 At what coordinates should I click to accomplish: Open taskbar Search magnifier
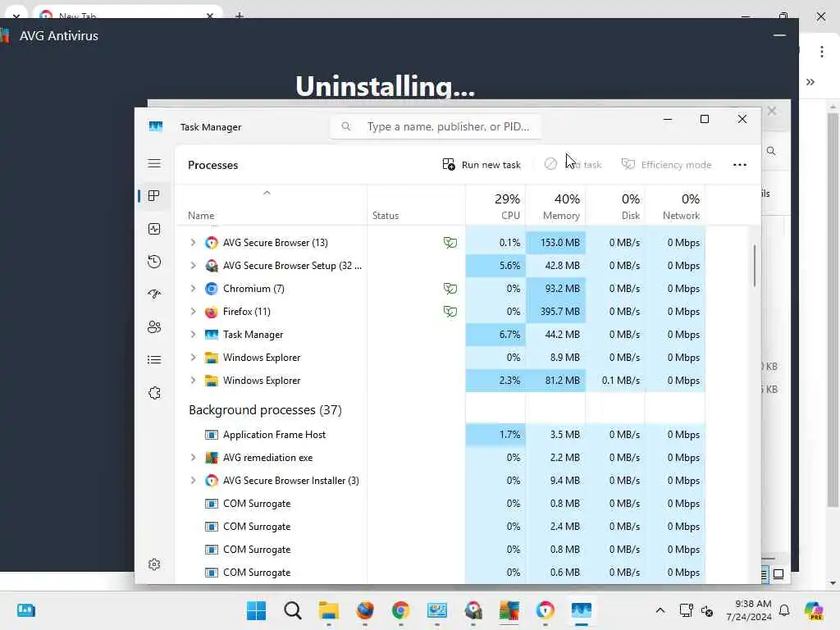coord(293,610)
